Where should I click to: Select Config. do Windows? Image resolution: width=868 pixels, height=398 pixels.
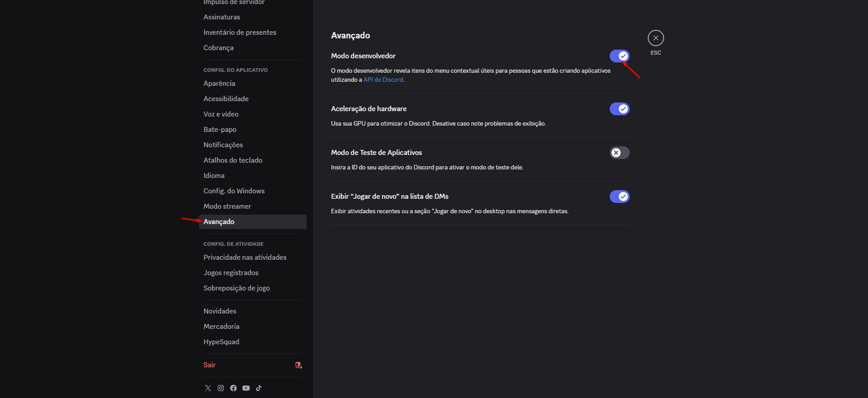[253, 191]
